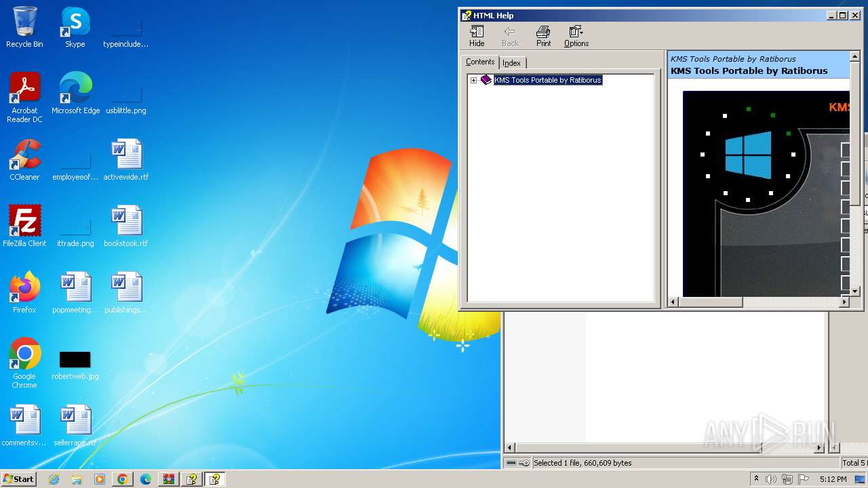Screen dimensions: 868x488
Task: Switch to the Index tab
Action: (x=512, y=63)
